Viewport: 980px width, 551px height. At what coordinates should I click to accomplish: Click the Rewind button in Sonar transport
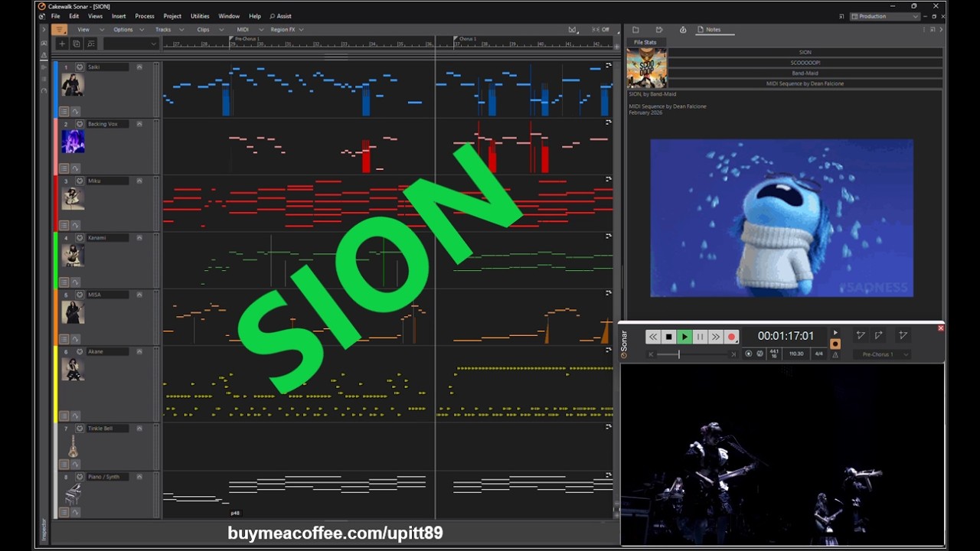652,337
